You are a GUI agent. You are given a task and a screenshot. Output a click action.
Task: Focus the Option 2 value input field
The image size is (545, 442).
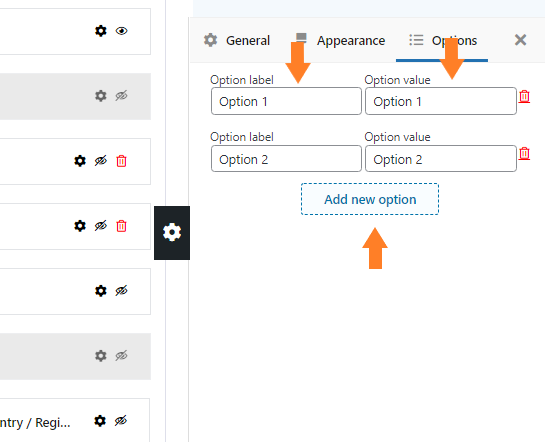pos(441,159)
